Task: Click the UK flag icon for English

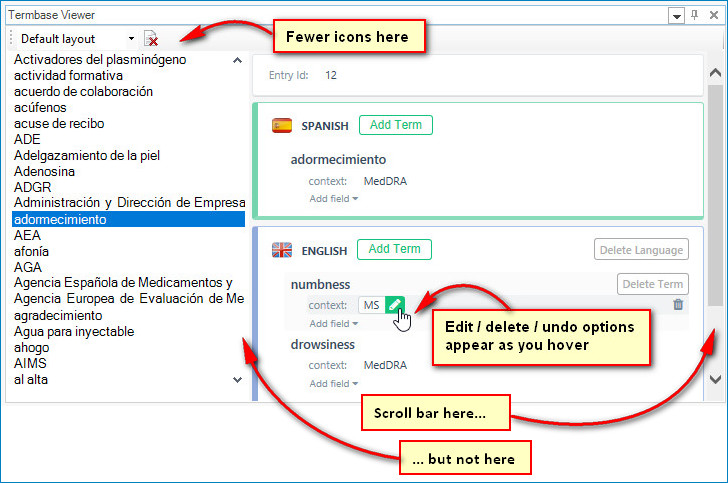Action: tap(282, 250)
